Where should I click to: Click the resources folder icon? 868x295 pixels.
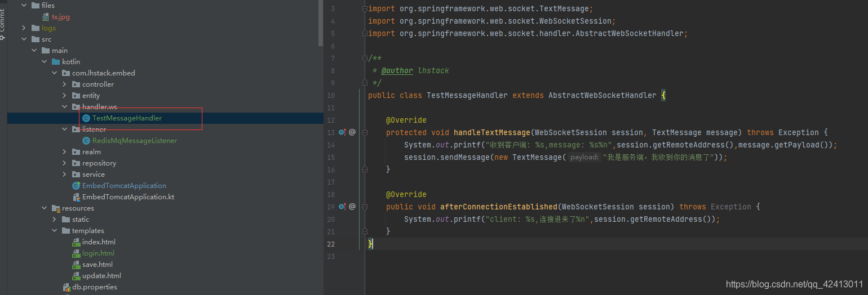(56, 208)
